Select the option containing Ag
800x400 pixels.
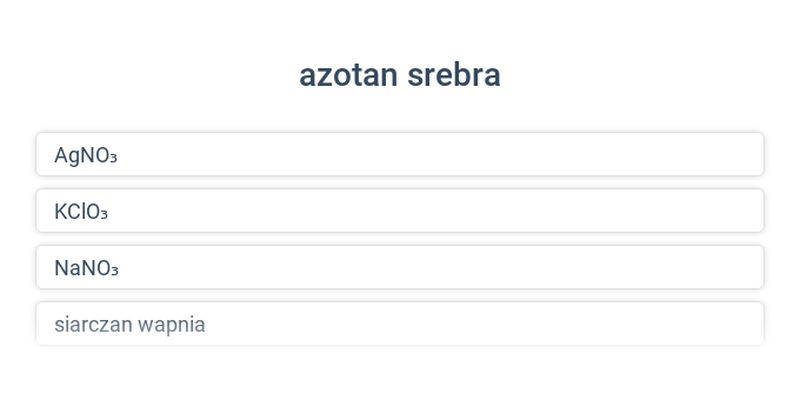(400, 154)
